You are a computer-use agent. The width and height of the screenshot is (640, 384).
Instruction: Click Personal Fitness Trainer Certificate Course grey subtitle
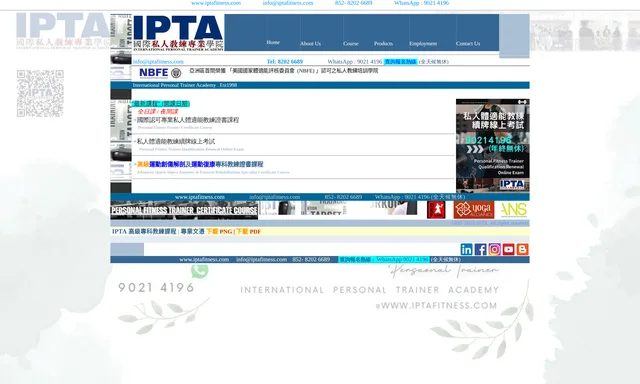coord(175,128)
